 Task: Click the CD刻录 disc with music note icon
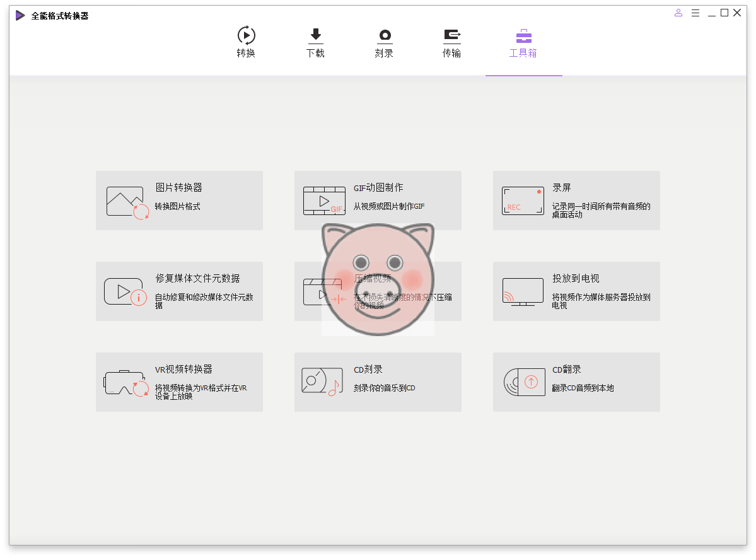[322, 382]
